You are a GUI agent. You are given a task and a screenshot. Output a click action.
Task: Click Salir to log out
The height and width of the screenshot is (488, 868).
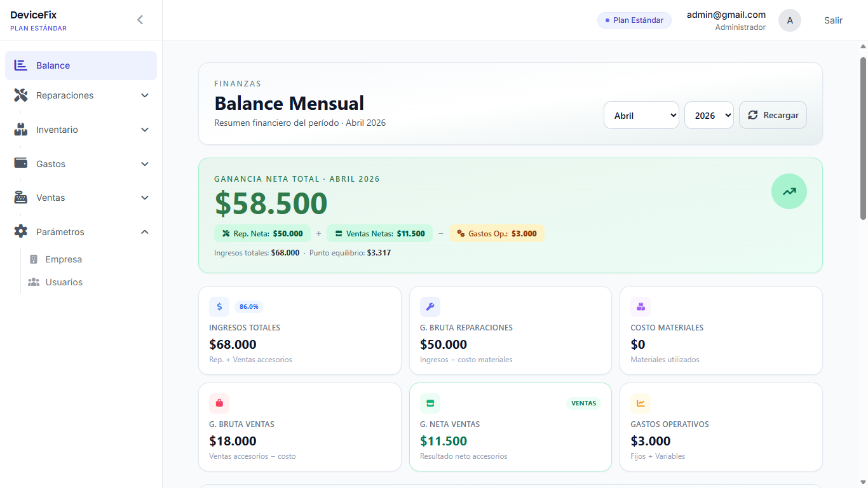[x=833, y=20]
